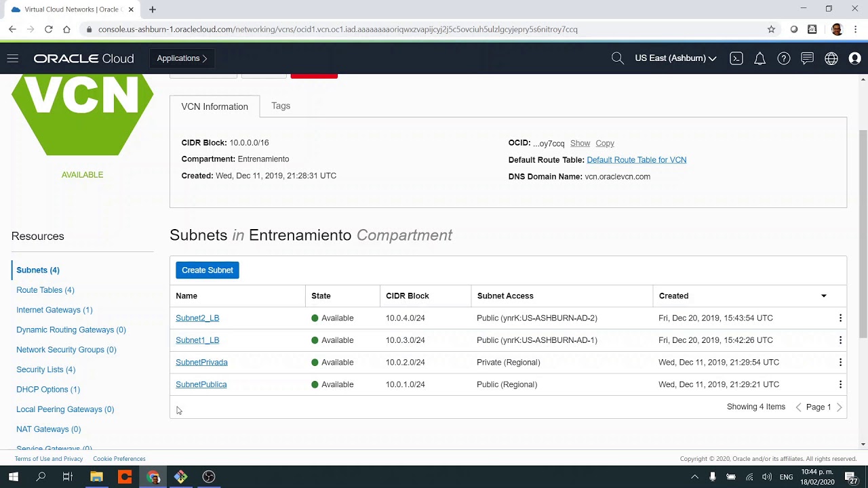Open Terms of Use and Privacy
The width and height of the screenshot is (868, 488).
tap(49, 459)
